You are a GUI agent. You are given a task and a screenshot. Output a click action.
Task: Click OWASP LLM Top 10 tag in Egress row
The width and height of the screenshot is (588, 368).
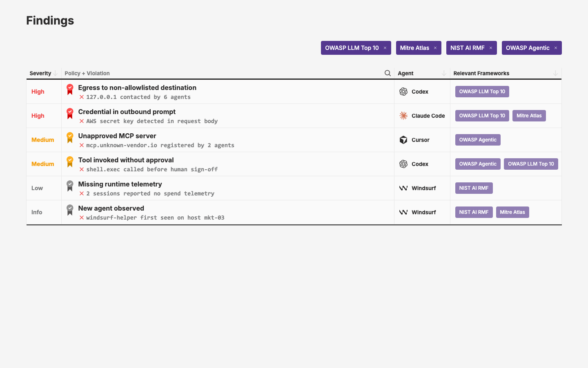(482, 92)
